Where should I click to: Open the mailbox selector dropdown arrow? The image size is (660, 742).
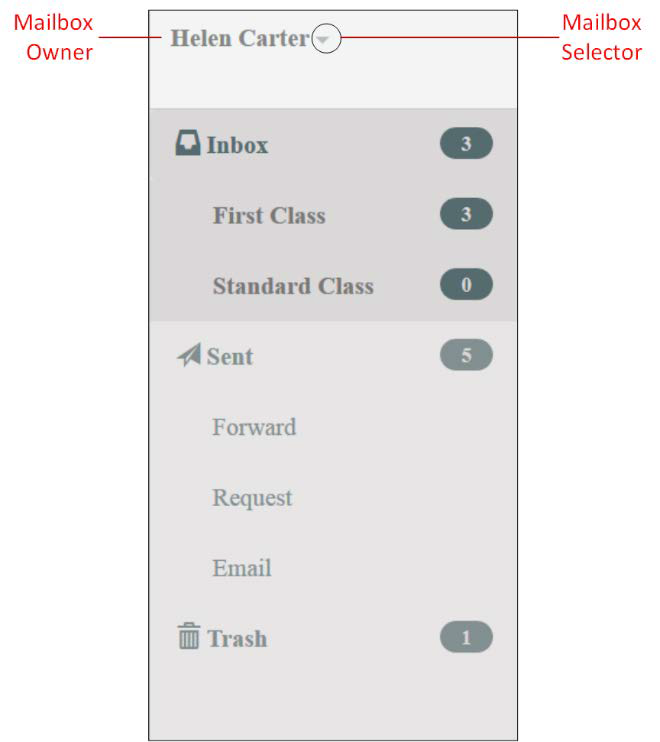[x=326, y=39]
